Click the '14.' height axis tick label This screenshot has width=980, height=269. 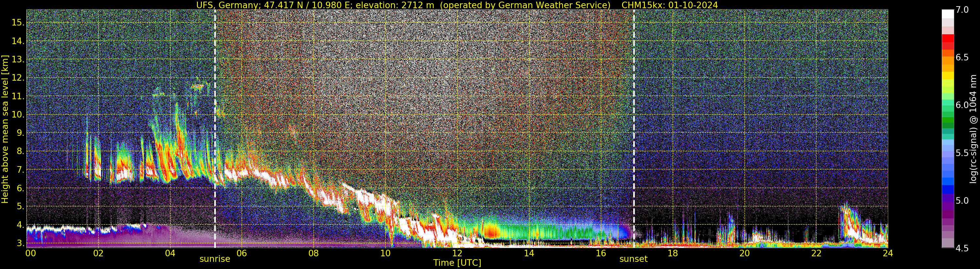click(18, 41)
